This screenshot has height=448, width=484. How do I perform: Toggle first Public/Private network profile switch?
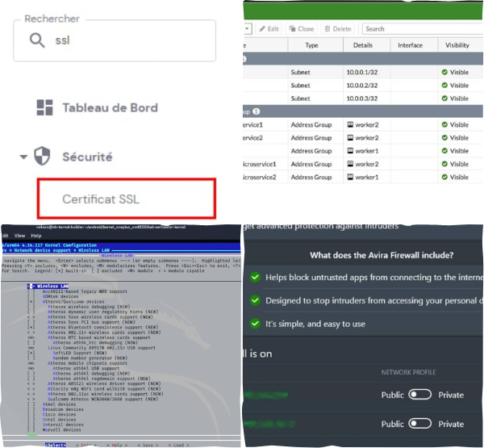click(x=419, y=395)
